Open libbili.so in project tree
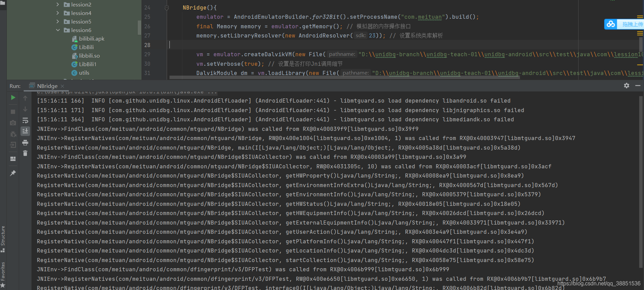The width and height of the screenshot is (644, 290). 89,56
